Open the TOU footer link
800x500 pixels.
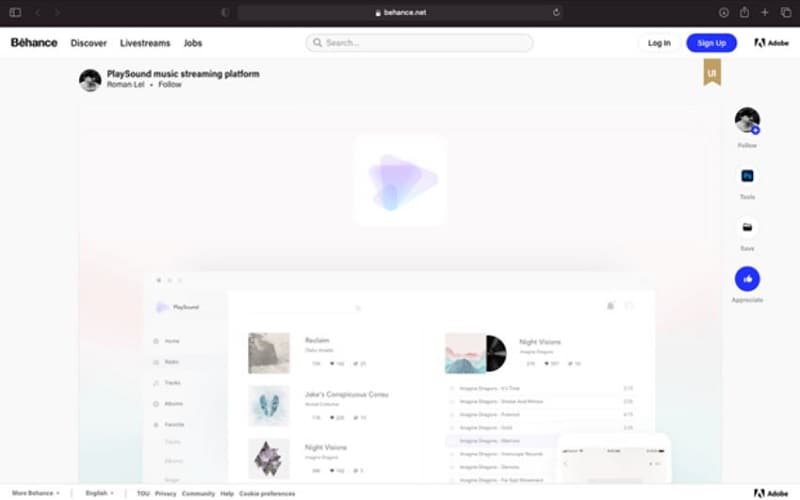pos(143,493)
